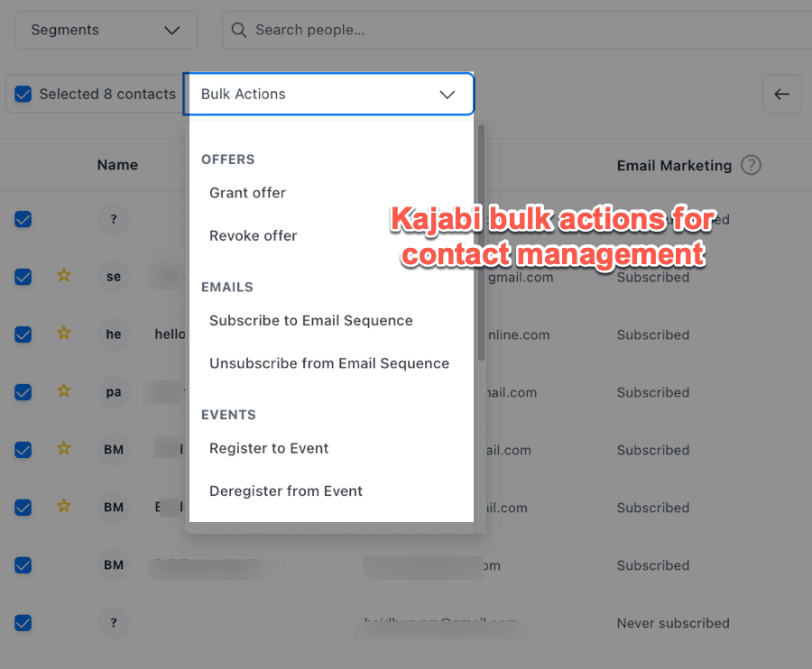Click 'Subscribed' status in the 'se' row
Screen dimensions: 812x669
coord(653,278)
